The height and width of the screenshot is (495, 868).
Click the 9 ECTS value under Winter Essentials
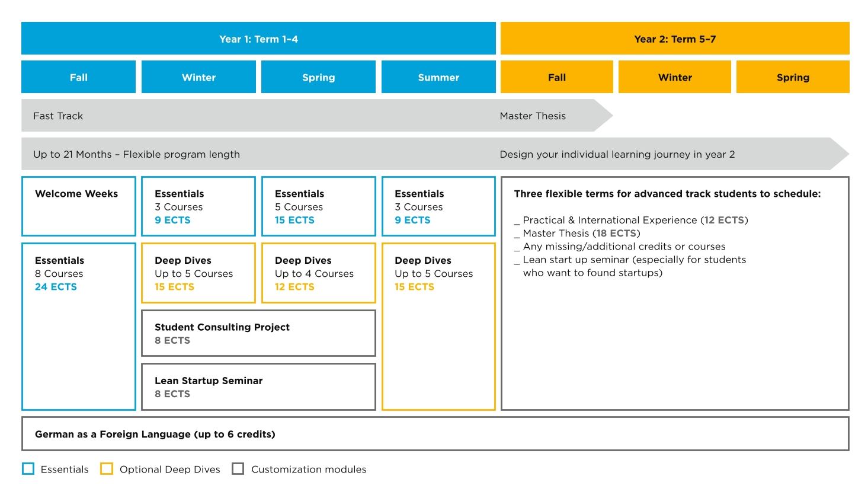coord(172,220)
